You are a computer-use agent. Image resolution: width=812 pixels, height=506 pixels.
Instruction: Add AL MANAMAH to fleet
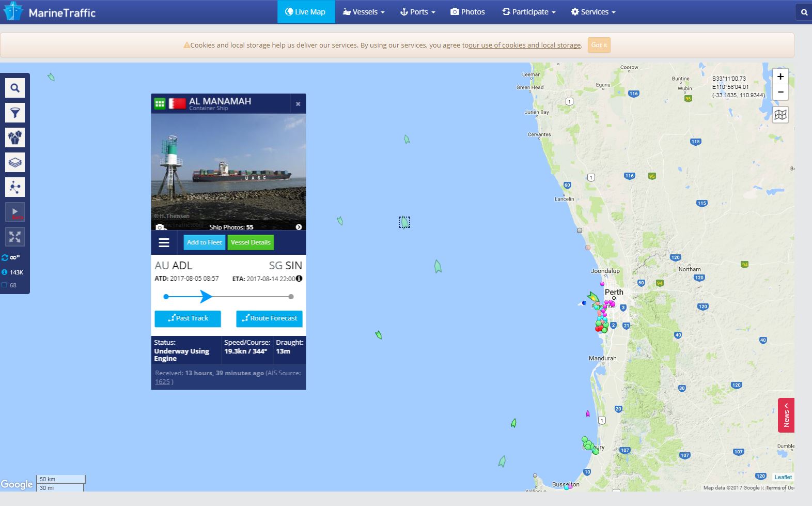click(x=204, y=242)
